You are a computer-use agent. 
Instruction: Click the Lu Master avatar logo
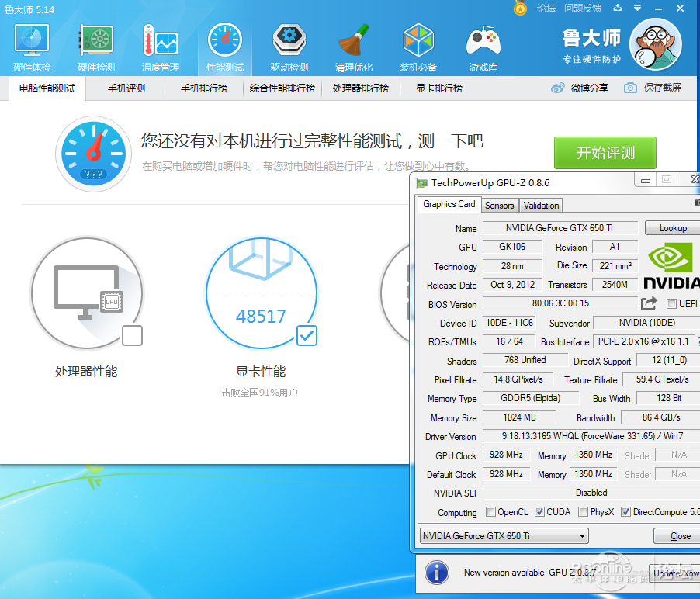click(655, 44)
